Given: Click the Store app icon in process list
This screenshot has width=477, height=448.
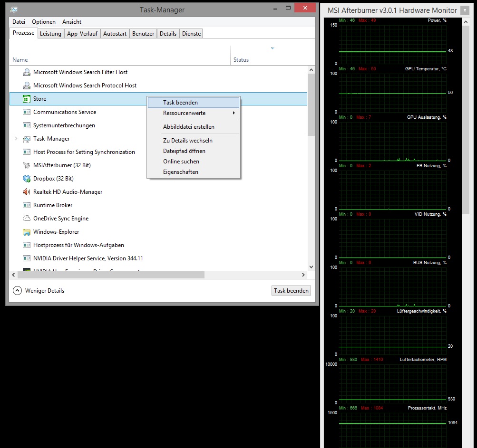Looking at the screenshot, I should pos(27,99).
